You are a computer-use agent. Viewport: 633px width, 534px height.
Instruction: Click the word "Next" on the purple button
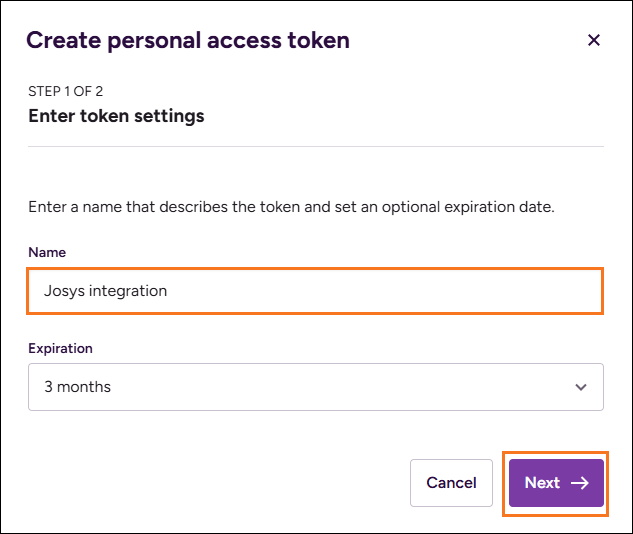542,483
